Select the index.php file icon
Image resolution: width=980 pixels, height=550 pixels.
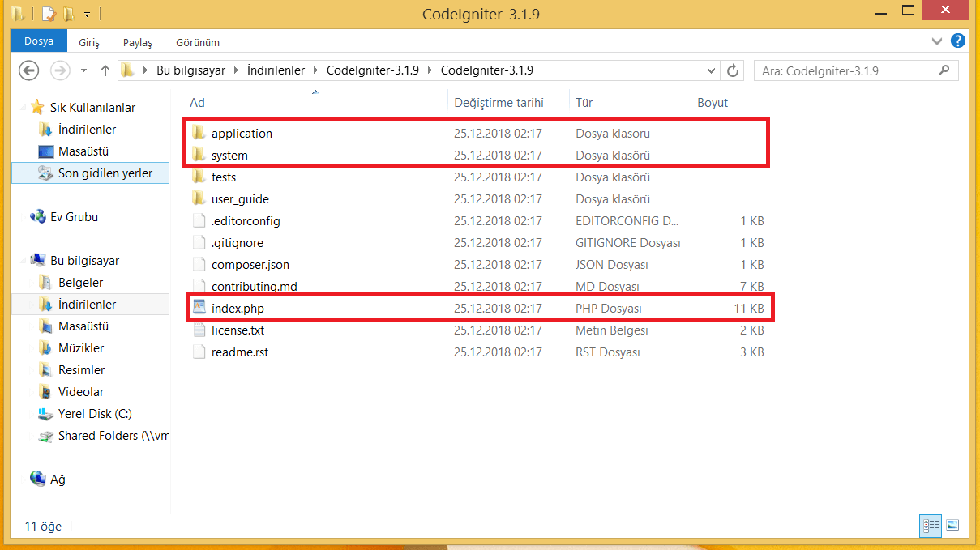(x=199, y=308)
